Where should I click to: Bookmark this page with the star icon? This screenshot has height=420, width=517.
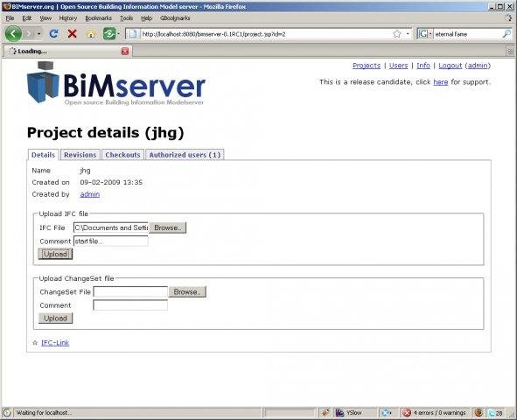click(397, 33)
